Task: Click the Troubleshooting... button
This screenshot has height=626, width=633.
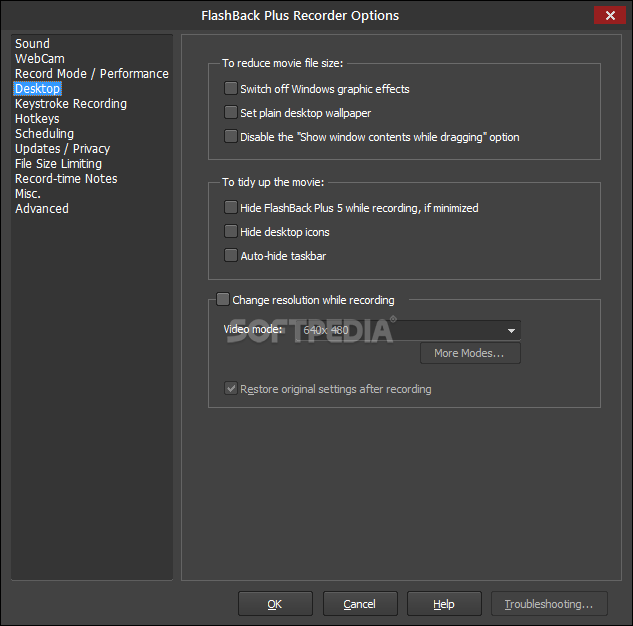Action: point(549,604)
